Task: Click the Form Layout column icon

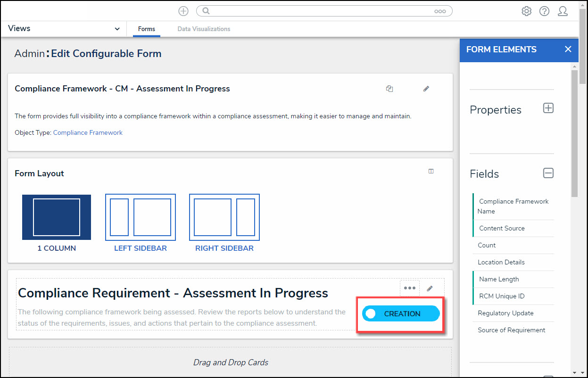Action: pyautogui.click(x=431, y=172)
